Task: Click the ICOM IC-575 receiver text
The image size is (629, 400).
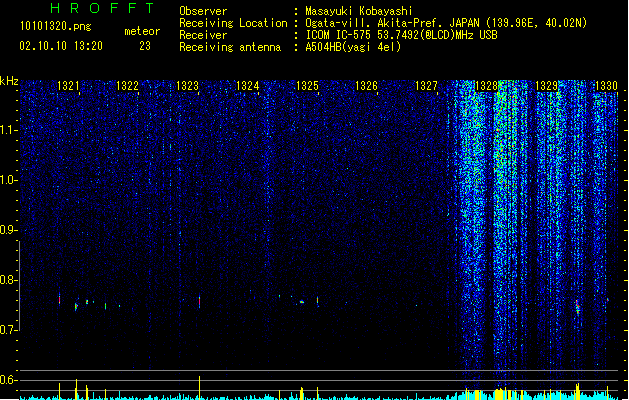Action: click(x=401, y=35)
